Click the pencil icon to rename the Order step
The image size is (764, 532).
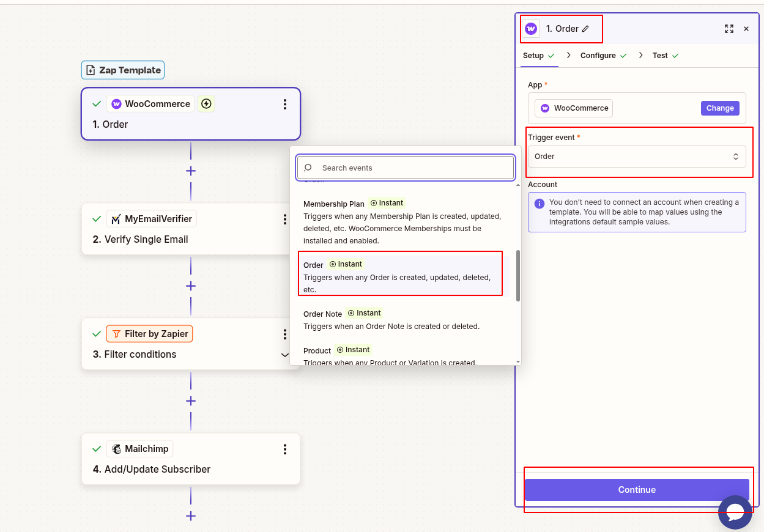[585, 28]
